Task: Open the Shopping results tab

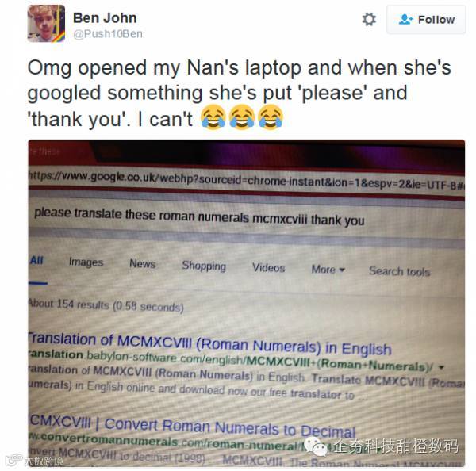Action: tap(204, 266)
